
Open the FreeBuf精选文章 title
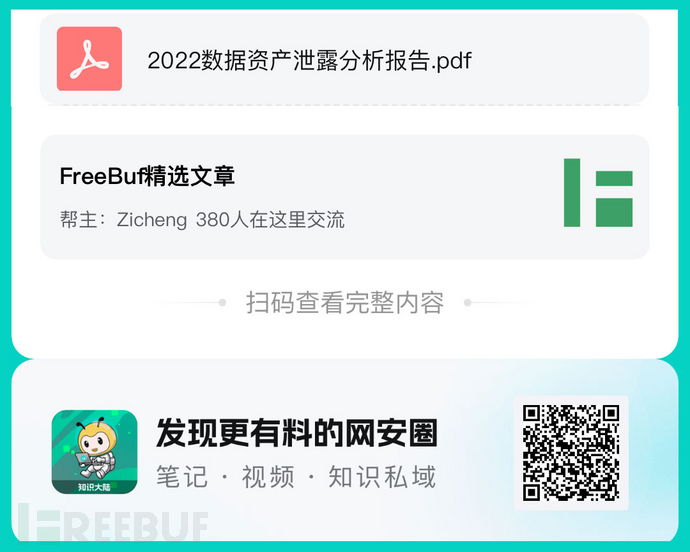(147, 176)
